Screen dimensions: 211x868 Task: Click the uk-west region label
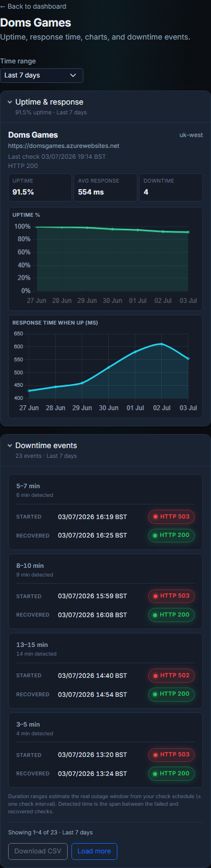point(191,135)
